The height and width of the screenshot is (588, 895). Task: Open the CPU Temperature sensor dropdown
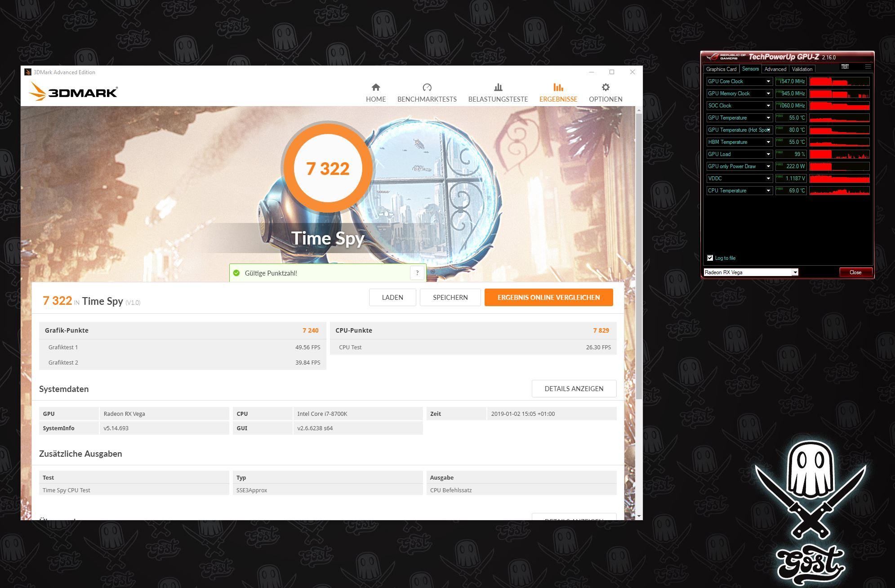(x=768, y=191)
